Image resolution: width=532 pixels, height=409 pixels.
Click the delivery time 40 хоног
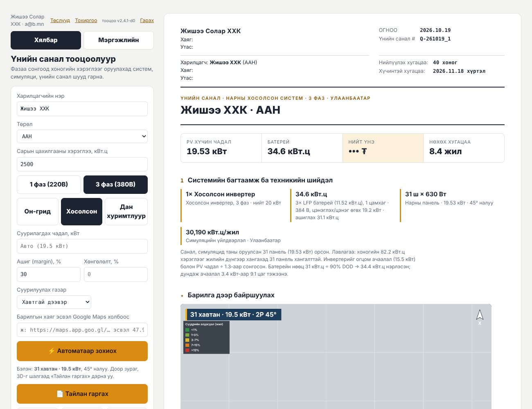click(445, 63)
